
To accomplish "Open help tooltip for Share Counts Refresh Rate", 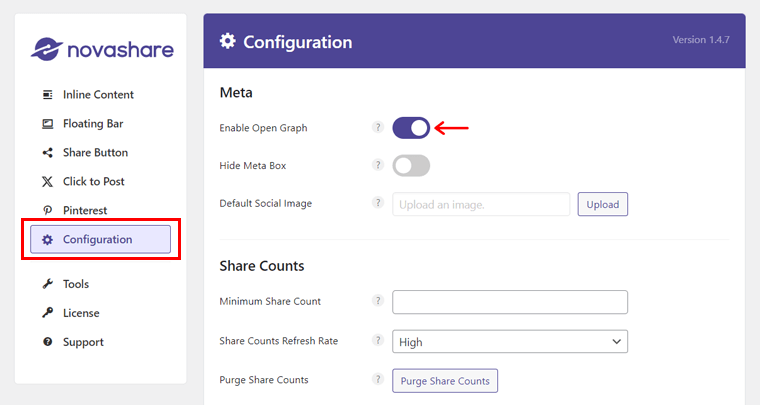I will point(378,340).
